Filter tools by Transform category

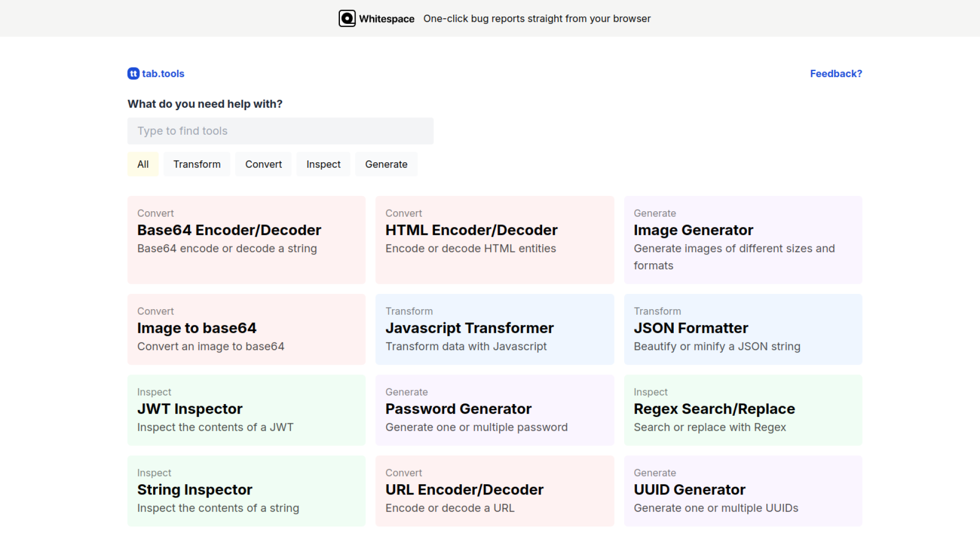tap(197, 164)
